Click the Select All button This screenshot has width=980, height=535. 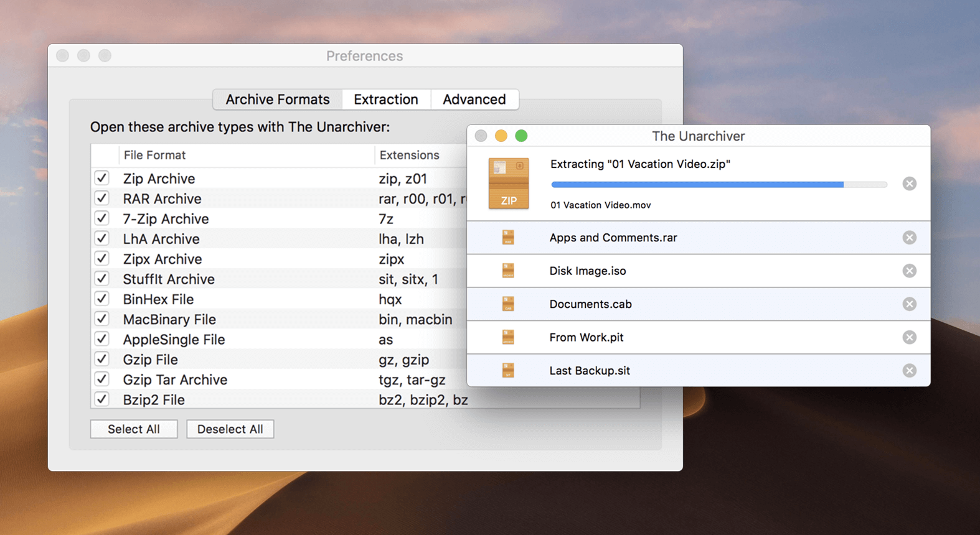[x=134, y=429]
